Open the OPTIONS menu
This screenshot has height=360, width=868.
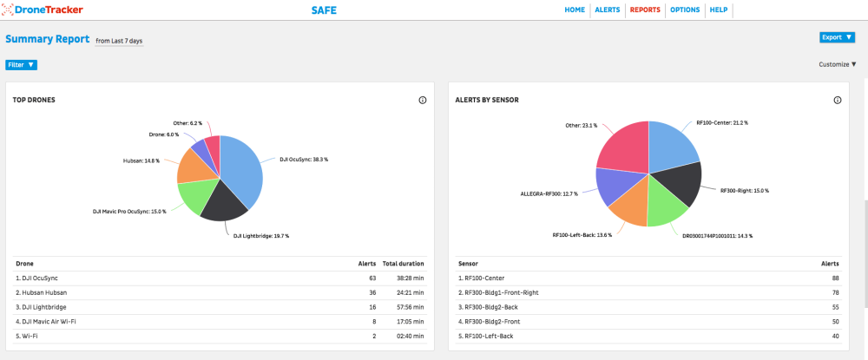[x=685, y=10]
